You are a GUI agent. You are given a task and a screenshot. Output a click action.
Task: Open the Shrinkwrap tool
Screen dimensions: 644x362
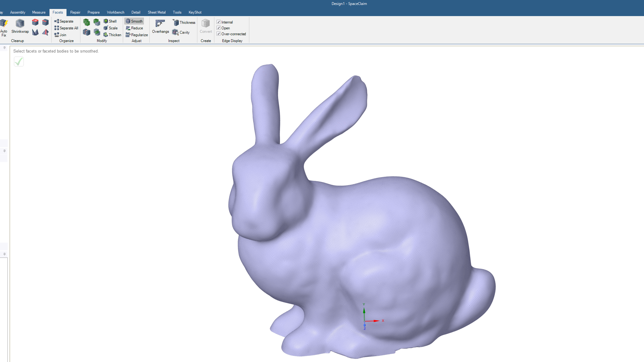[20, 27]
